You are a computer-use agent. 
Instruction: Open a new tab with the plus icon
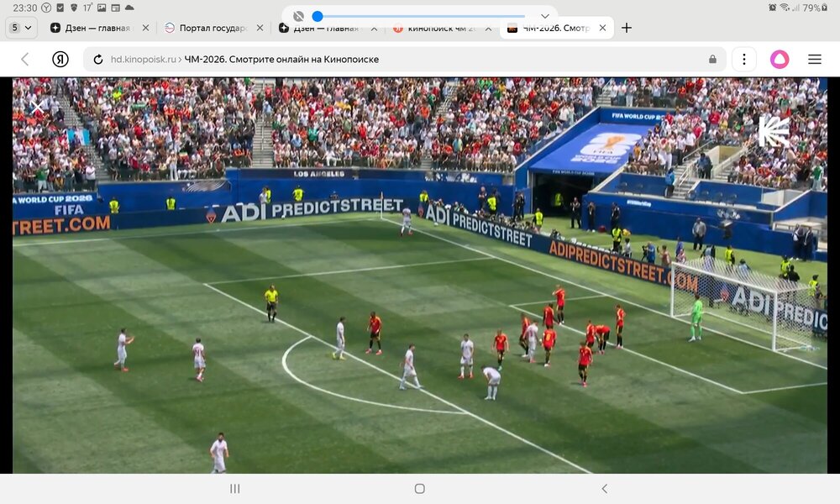627,28
